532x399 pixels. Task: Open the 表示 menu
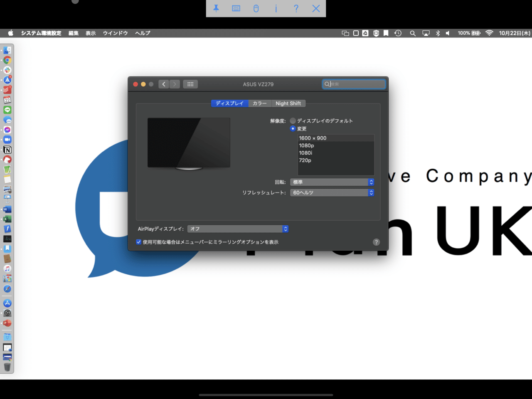pos(91,33)
